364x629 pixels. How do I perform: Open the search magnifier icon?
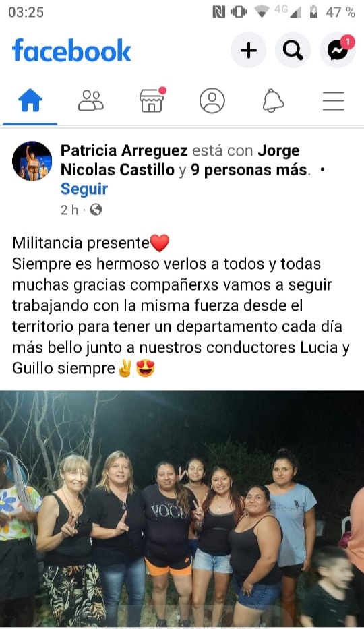pyautogui.click(x=293, y=51)
